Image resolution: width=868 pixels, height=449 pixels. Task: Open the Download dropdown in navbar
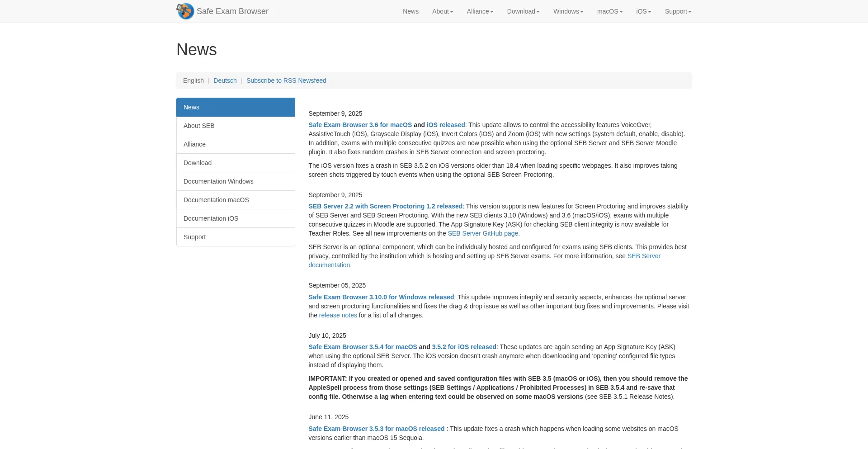pos(523,11)
